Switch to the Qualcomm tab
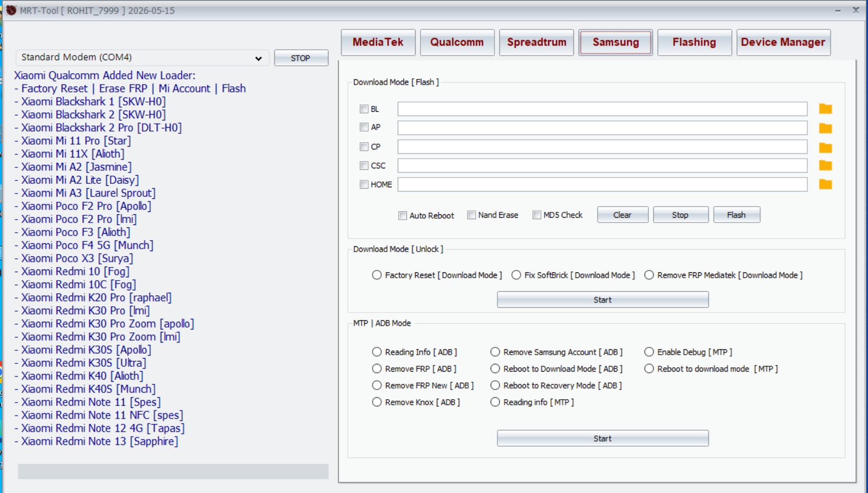The height and width of the screenshot is (493, 868). (x=457, y=42)
